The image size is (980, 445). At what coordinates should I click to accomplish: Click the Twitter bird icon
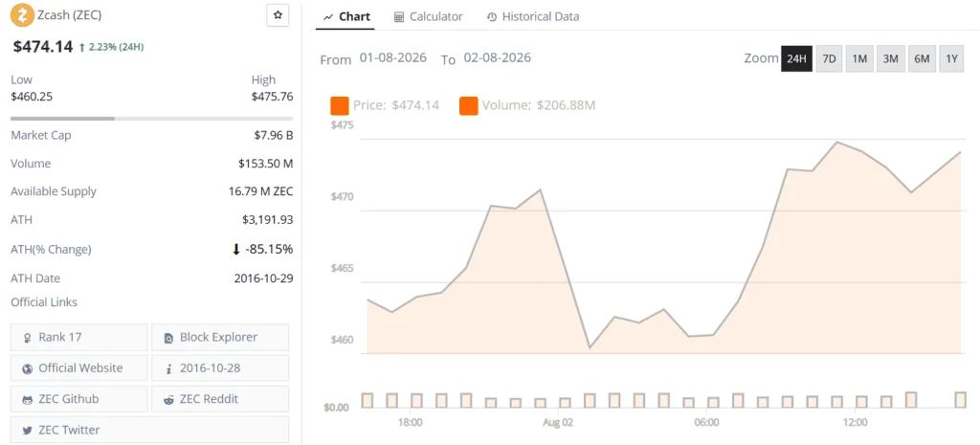tap(27, 430)
